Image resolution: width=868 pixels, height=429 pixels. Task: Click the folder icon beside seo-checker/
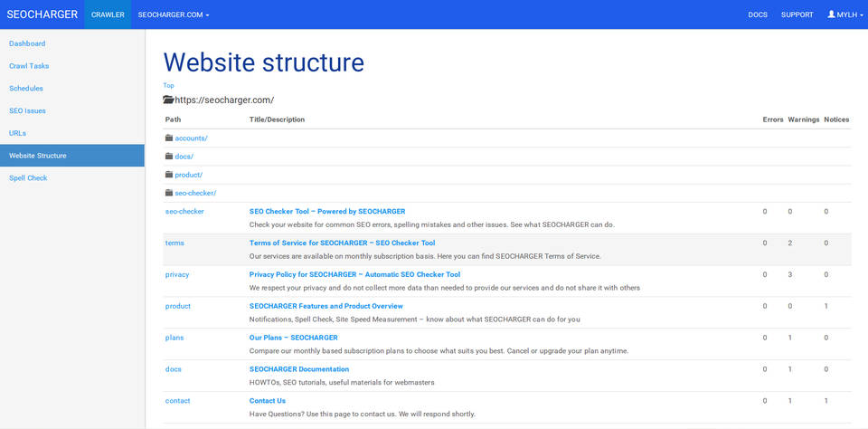(169, 193)
